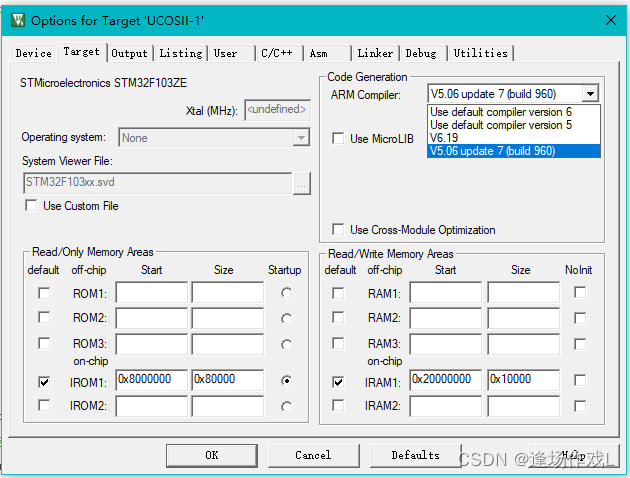Screen dimensions: 630x478
Task: Select the ROM3 Startup radio button
Action: [x=286, y=344]
